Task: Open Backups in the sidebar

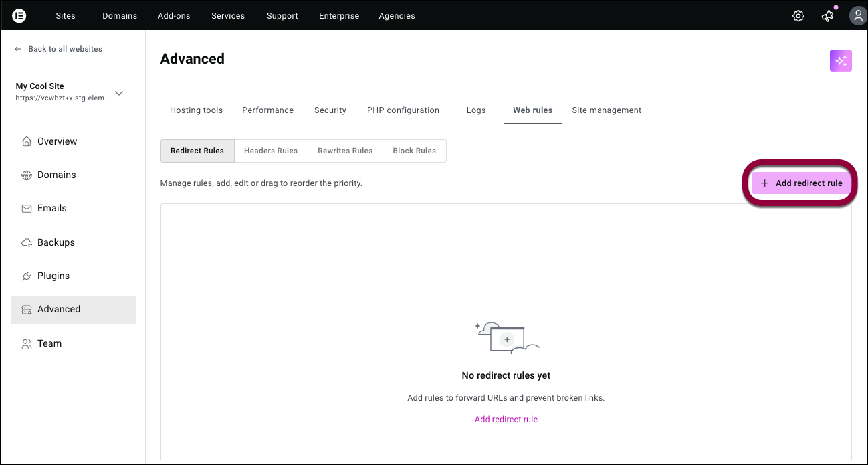Action: click(x=56, y=242)
